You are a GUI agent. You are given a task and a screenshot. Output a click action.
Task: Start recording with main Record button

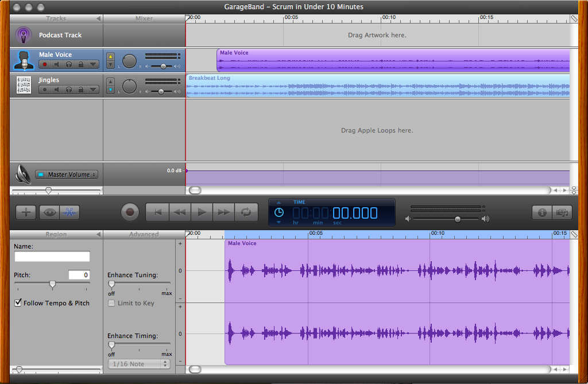(x=130, y=212)
